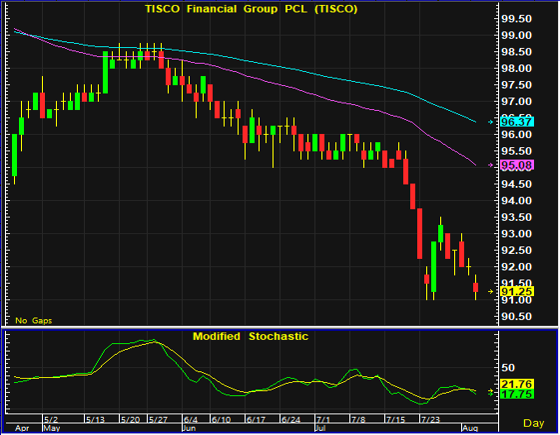Click the 95.50 price axis label
This screenshot has width=560, height=435.
(x=516, y=151)
